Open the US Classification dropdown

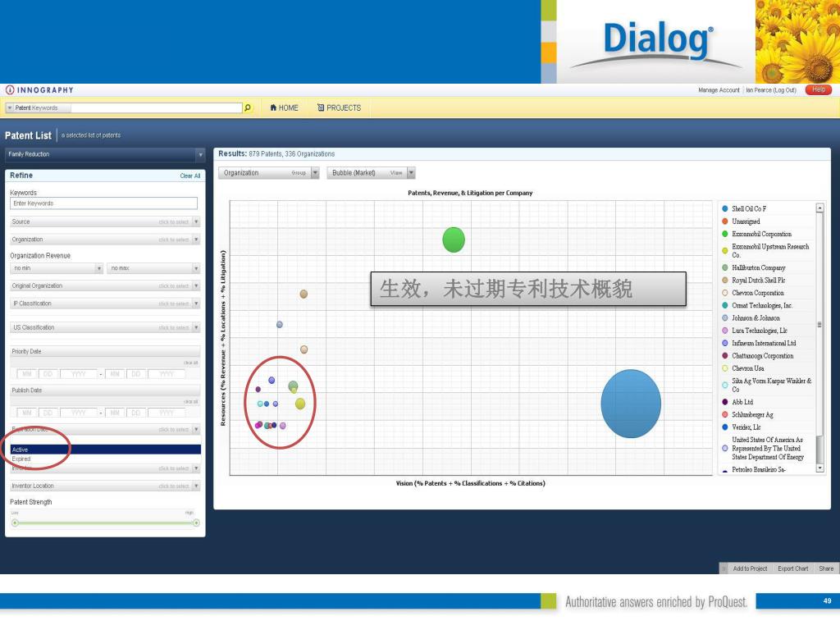pyautogui.click(x=105, y=327)
